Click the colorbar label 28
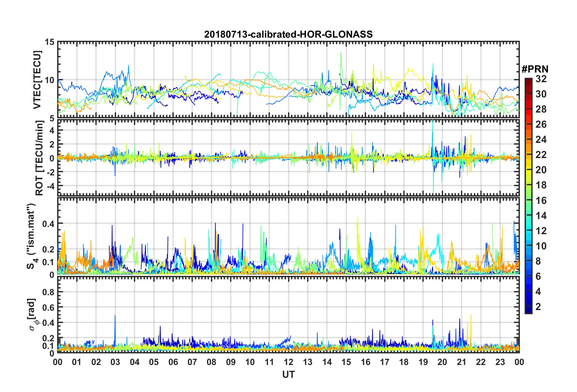 [541, 109]
